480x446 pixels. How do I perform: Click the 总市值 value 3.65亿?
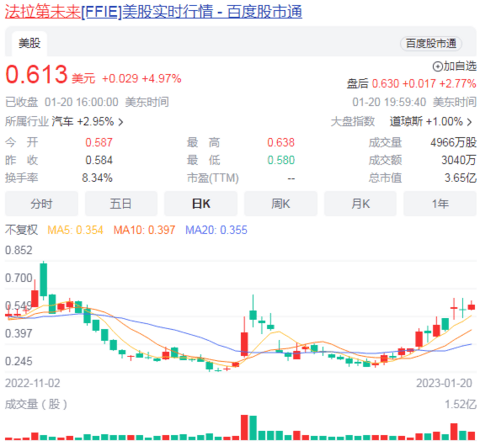click(460, 178)
